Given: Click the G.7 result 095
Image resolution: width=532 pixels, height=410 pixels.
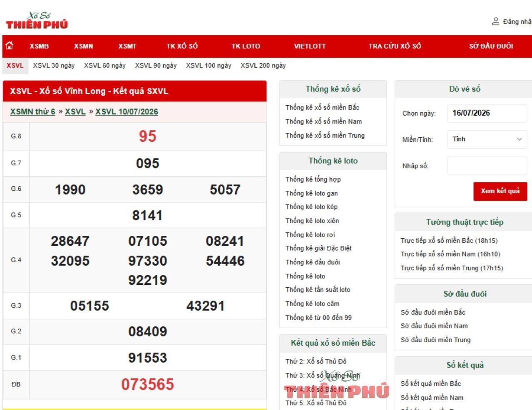Looking at the screenshot, I should 148,163.
